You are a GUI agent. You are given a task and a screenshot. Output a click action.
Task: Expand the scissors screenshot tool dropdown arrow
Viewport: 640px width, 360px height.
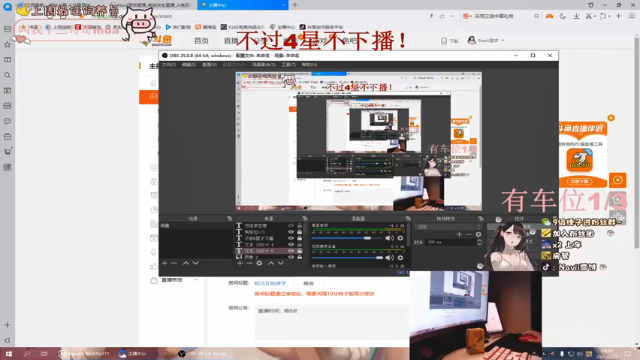(595, 16)
